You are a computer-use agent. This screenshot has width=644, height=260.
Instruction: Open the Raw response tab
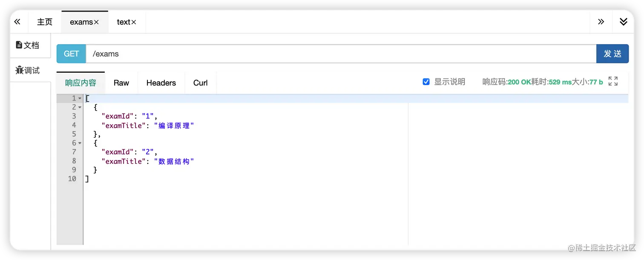121,83
